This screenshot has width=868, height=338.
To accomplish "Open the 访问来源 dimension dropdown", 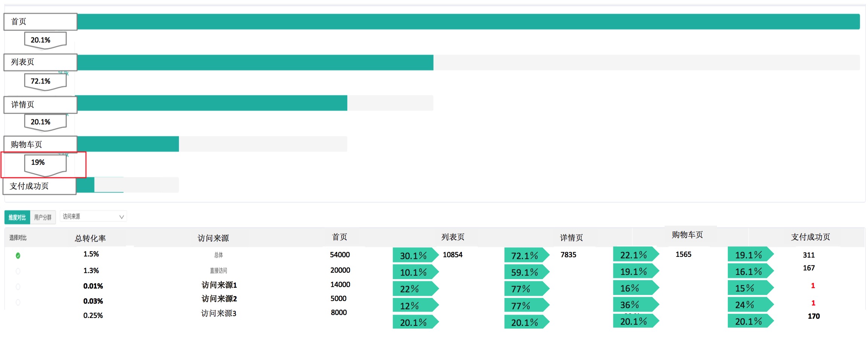I will 93,217.
